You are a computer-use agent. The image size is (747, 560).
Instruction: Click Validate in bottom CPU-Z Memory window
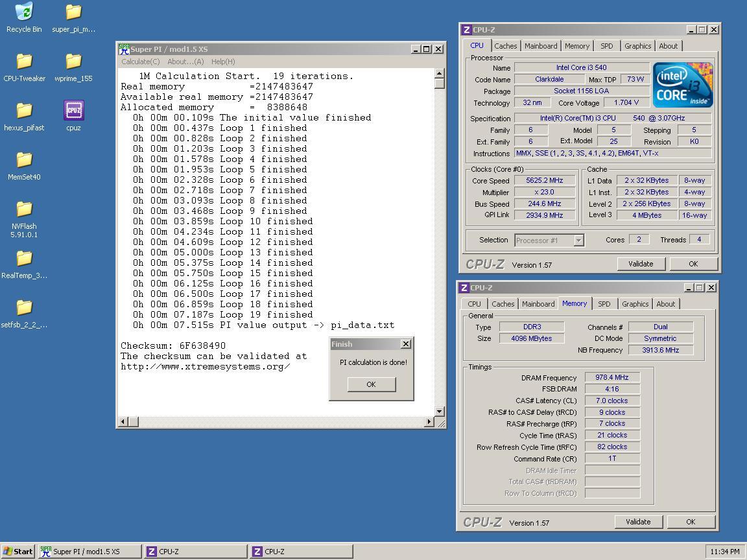pos(638,522)
